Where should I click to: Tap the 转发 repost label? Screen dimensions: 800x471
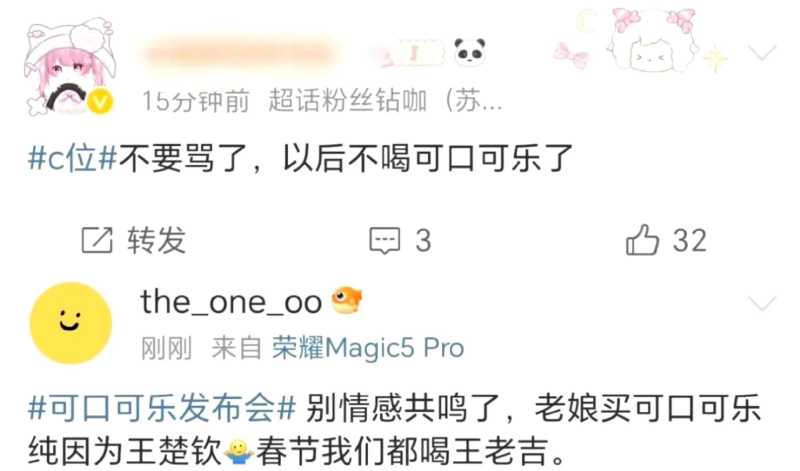[157, 241]
